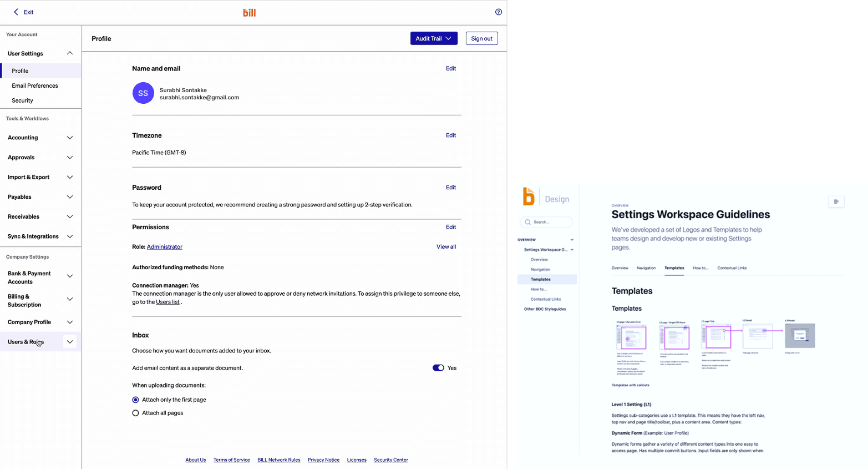This screenshot has width=868, height=469.
Task: Click the Exit back arrow icon
Action: [16, 12]
